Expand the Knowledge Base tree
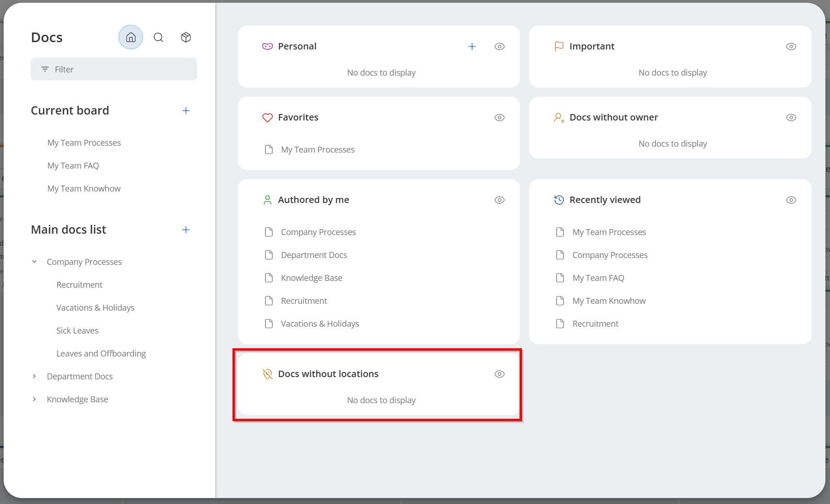 click(34, 399)
